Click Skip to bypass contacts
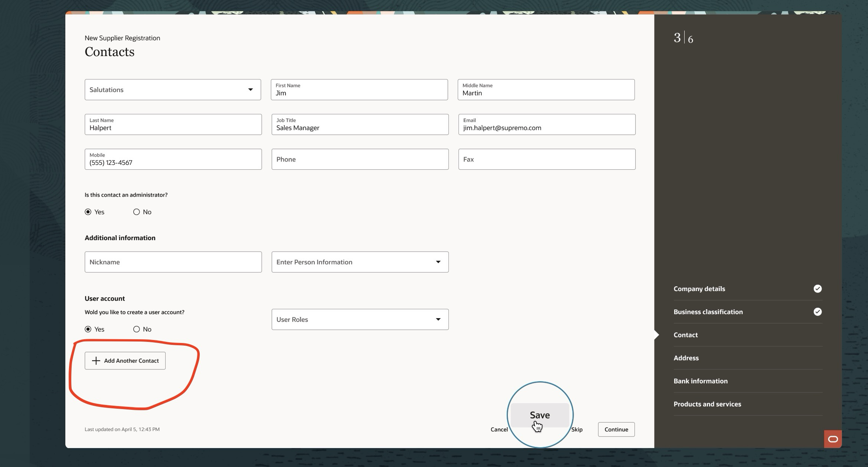The image size is (868, 467). pos(577,430)
